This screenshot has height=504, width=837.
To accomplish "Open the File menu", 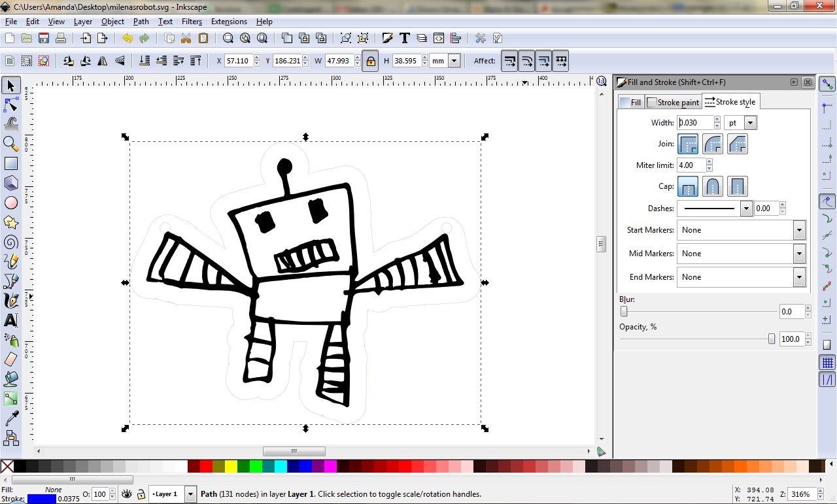I will 11,22.
